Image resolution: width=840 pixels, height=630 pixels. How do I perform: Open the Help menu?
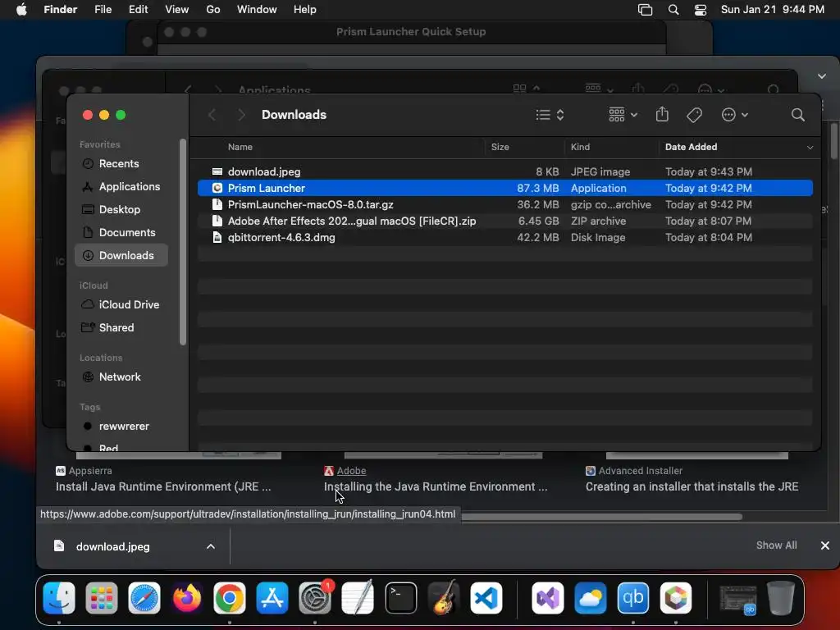click(305, 10)
